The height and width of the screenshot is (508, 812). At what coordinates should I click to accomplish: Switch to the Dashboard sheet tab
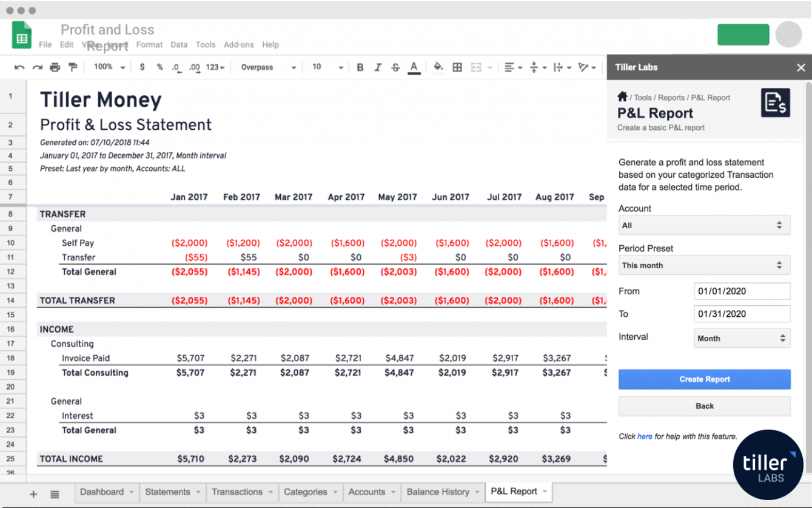(x=107, y=492)
